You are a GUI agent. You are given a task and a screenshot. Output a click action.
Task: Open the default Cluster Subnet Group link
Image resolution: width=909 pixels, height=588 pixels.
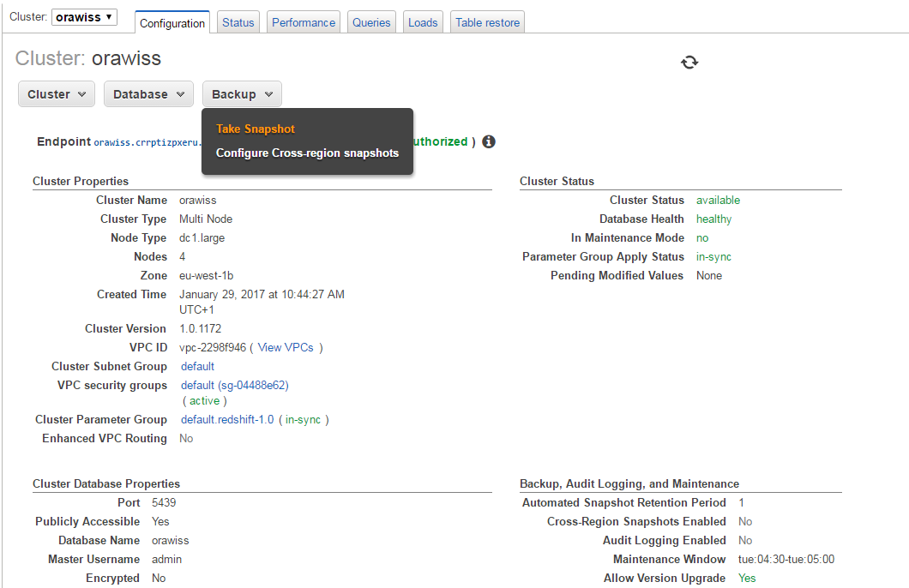click(198, 366)
